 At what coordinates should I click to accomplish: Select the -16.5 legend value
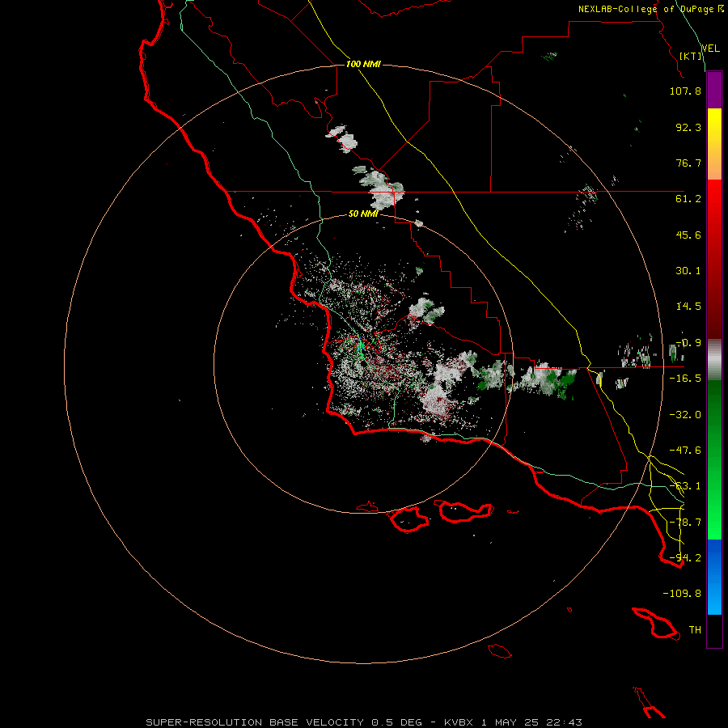(685, 379)
